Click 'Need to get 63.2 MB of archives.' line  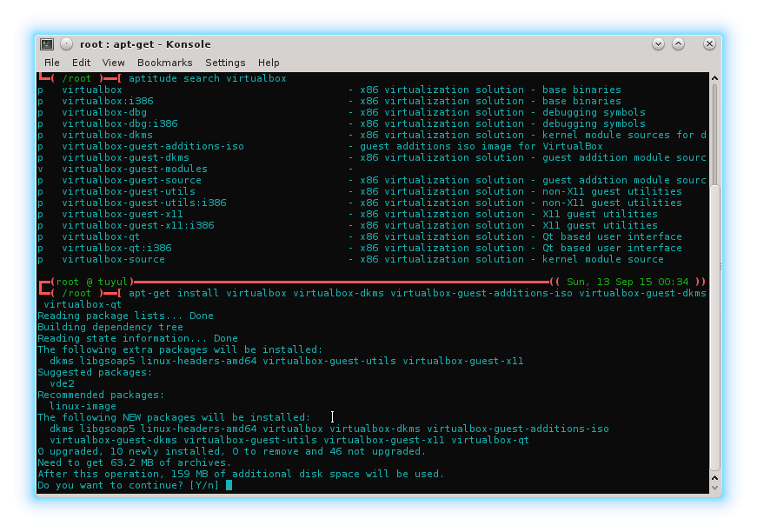[x=135, y=462]
